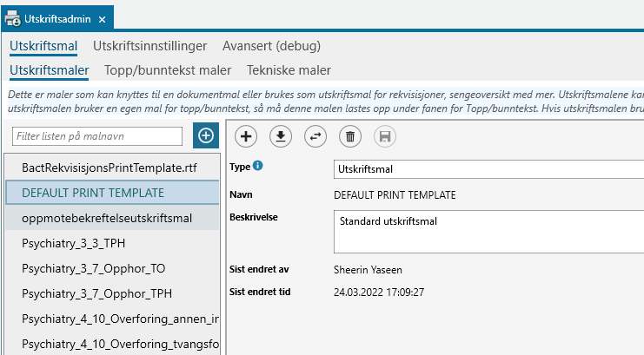Select Psychiatry_3_7_Opphor_TO template
Image resolution: width=644 pixels, height=355 pixels.
tap(92, 269)
